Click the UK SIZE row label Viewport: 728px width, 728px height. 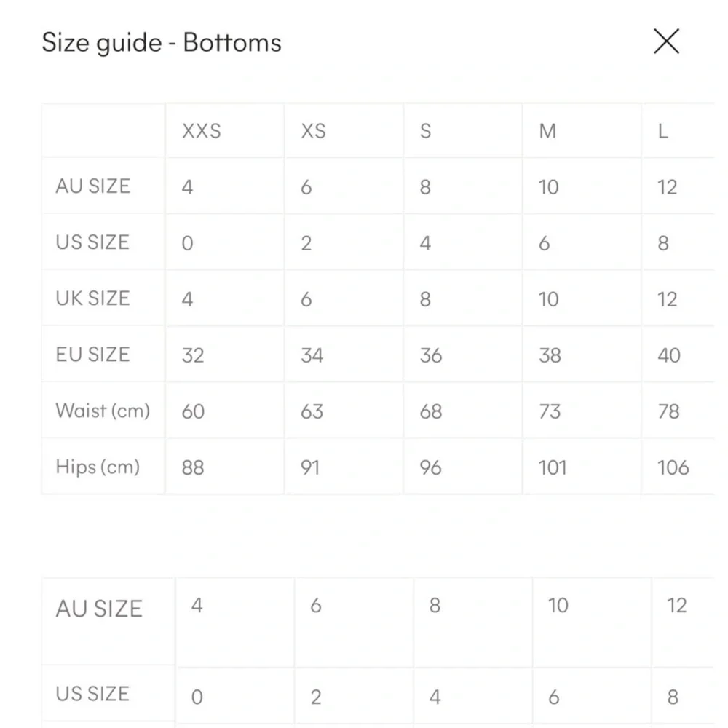(92, 298)
